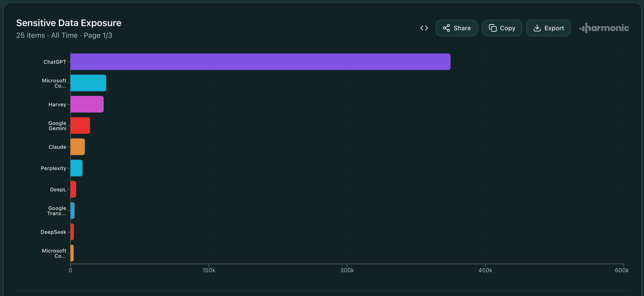
Task: Select the DeepSeek bar
Action: click(x=72, y=232)
